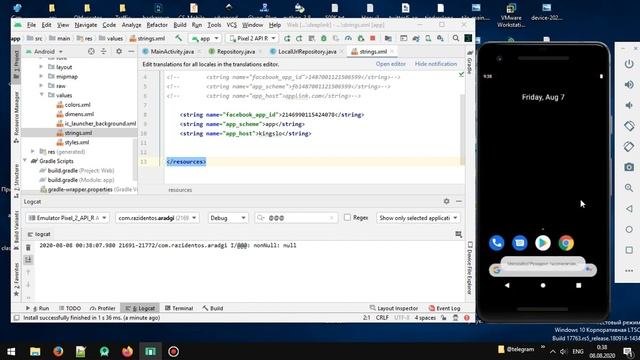640x360 pixels.
Task: Hide the Project panel with minus icon
Action: pyautogui.click(x=131, y=51)
